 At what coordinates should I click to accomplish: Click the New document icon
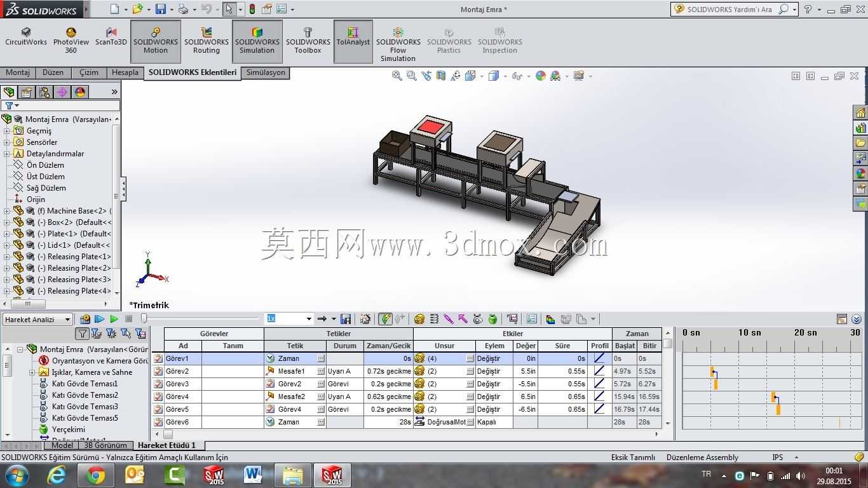114,9
